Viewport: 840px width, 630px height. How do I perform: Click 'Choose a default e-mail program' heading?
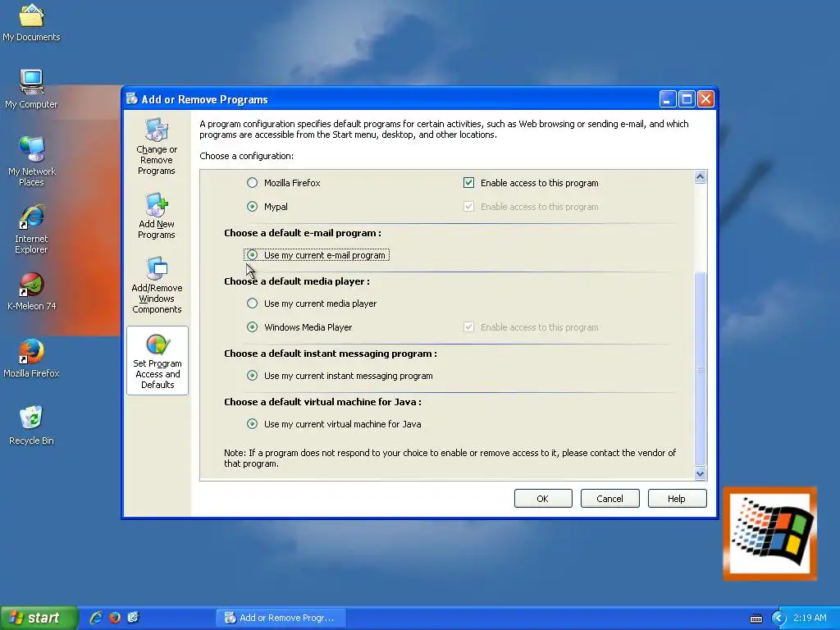tap(303, 233)
